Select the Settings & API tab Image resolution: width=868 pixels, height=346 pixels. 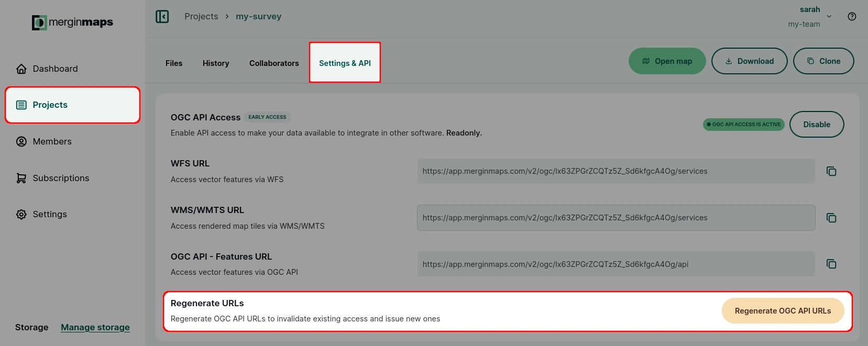click(x=345, y=63)
